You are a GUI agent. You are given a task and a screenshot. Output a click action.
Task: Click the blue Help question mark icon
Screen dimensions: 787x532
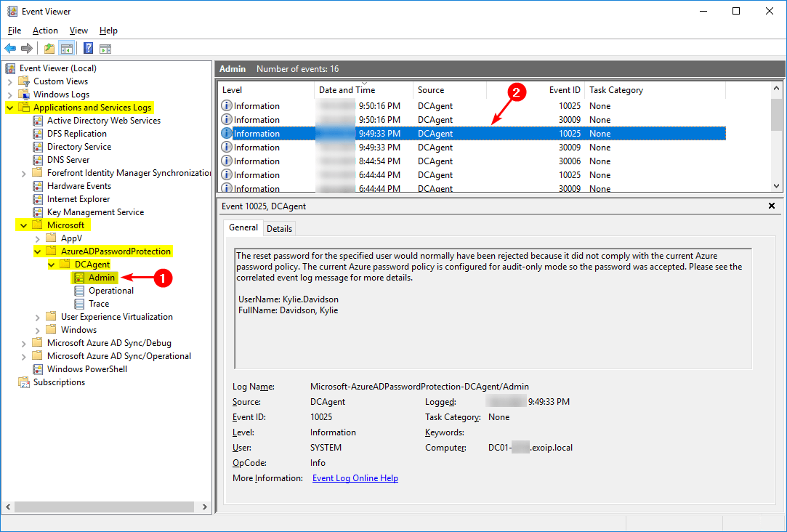coord(88,49)
